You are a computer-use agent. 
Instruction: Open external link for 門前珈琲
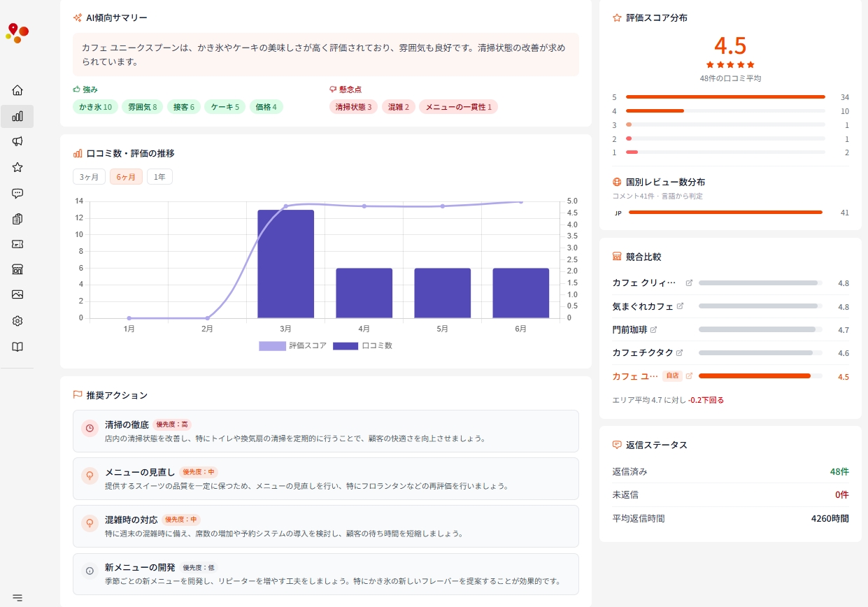click(x=654, y=329)
